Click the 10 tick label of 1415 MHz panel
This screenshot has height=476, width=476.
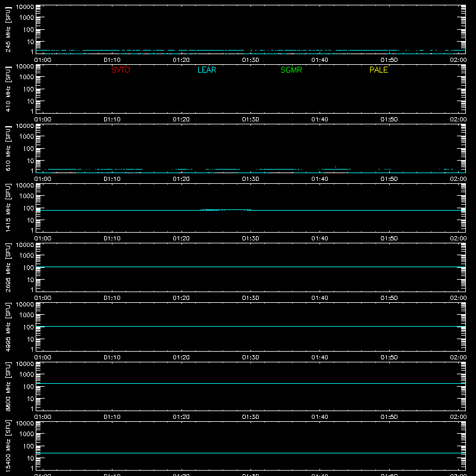pos(31,220)
